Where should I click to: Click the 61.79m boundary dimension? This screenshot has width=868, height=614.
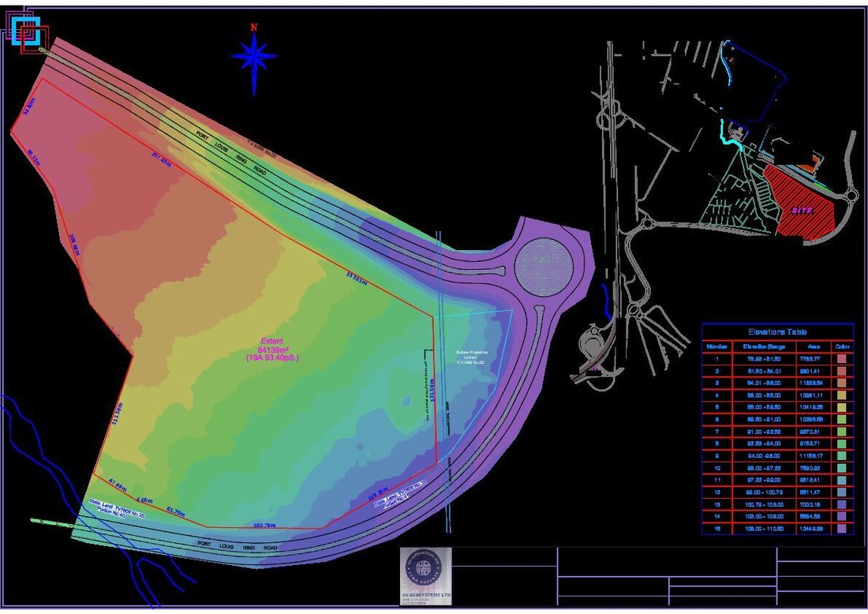tap(175, 511)
